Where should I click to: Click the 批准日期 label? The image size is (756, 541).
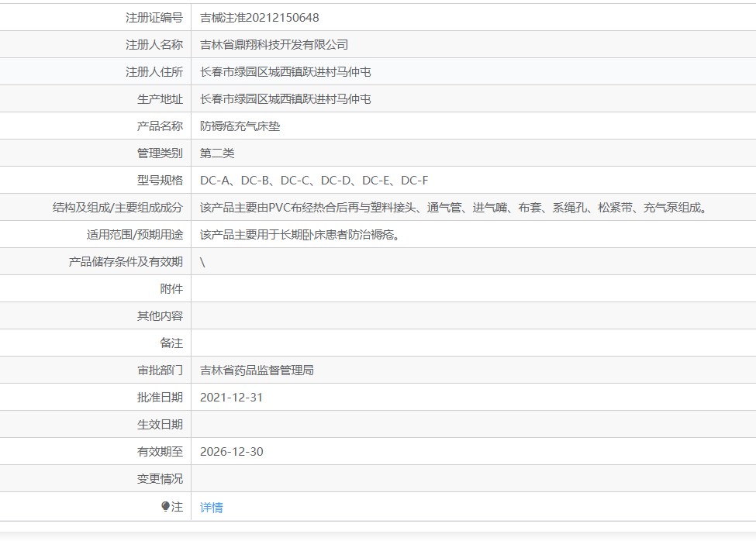click(x=160, y=398)
